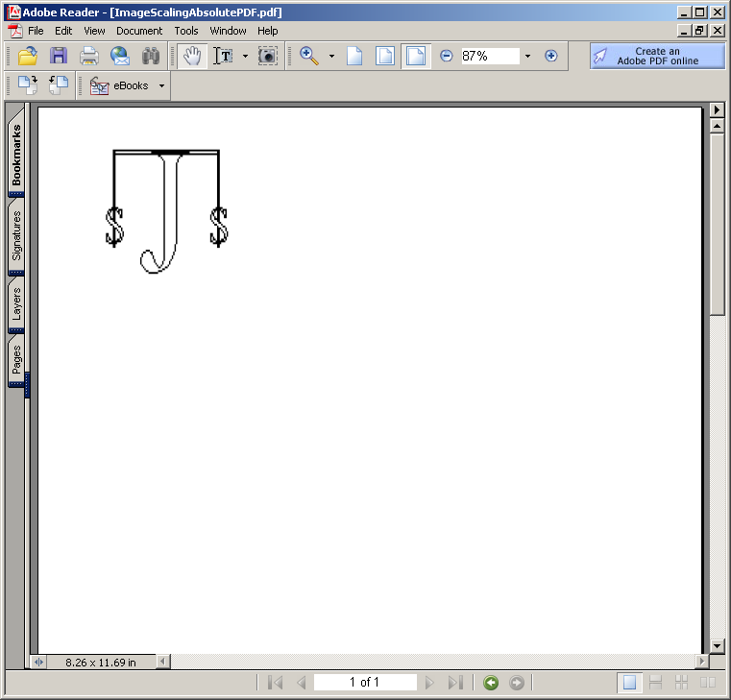Open the Bookmarks side tab

16,152
